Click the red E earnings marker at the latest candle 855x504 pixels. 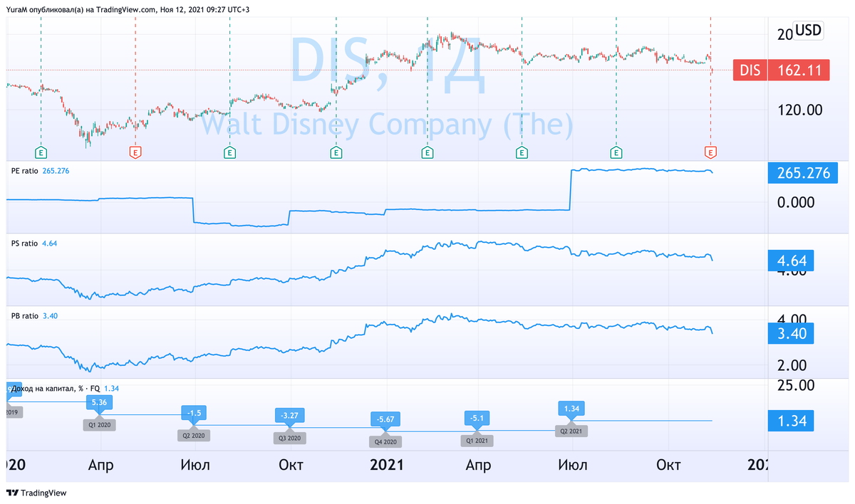point(710,152)
